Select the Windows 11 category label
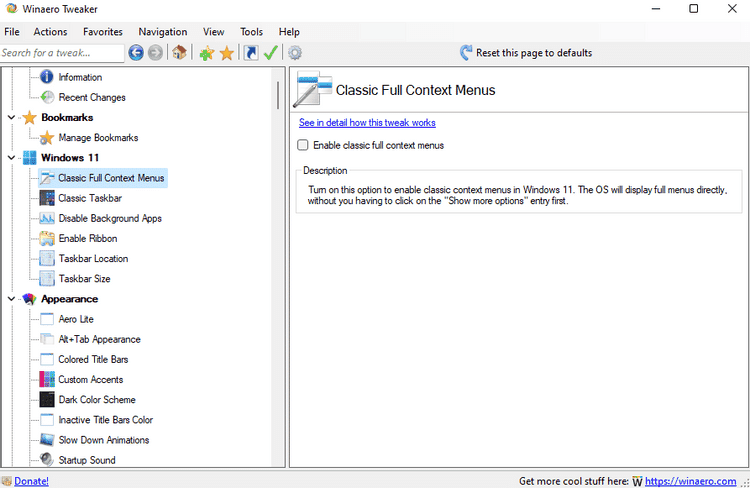 point(70,157)
